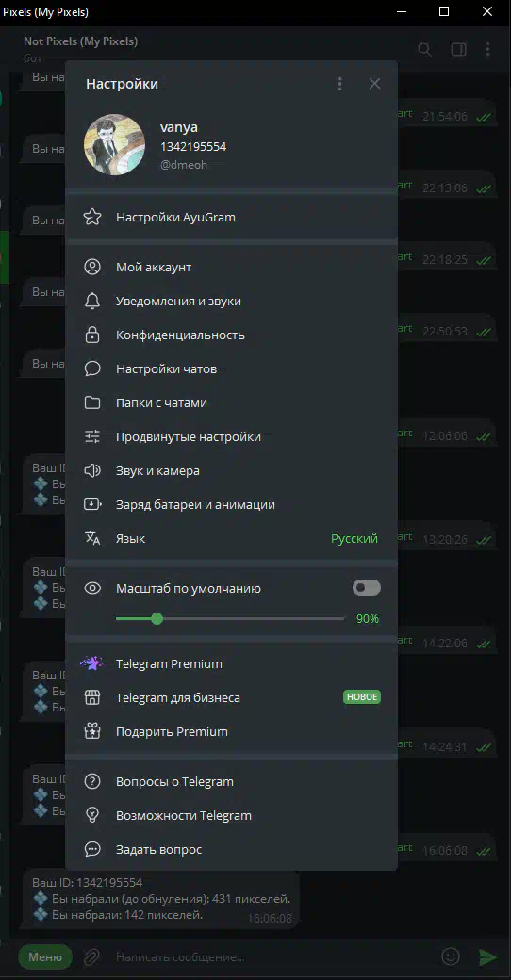Adjust the interface scale slider handle
Screen dimensions: 511x980
tap(157, 619)
